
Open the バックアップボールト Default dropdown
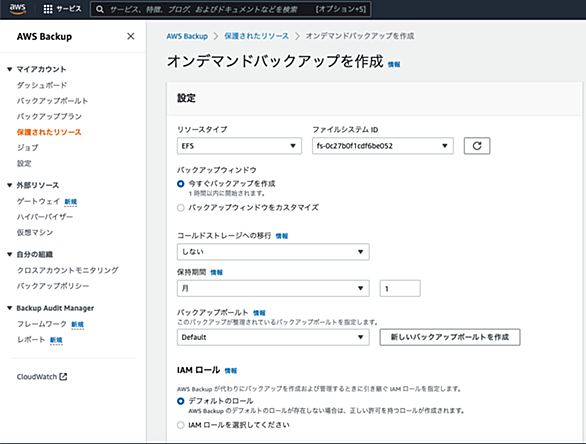point(273,337)
